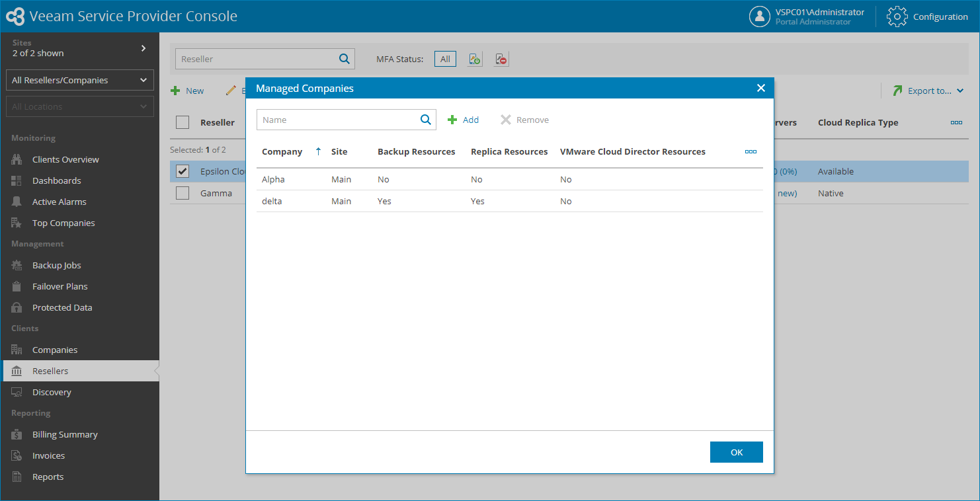Viewport: 980px width, 501px height.
Task: Click the "Gamma" reseller name
Action: 216,193
